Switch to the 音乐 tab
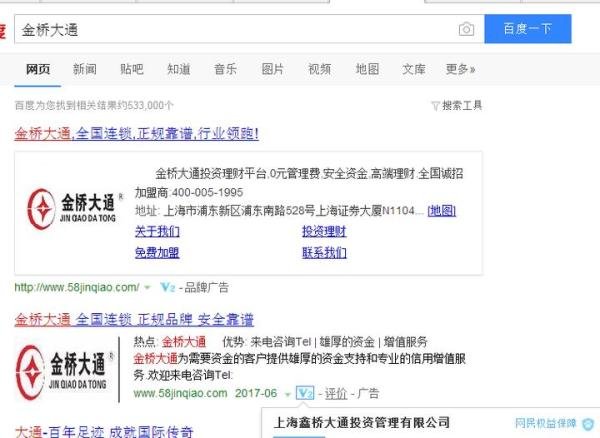The width and height of the screenshot is (600, 438). coord(225,69)
